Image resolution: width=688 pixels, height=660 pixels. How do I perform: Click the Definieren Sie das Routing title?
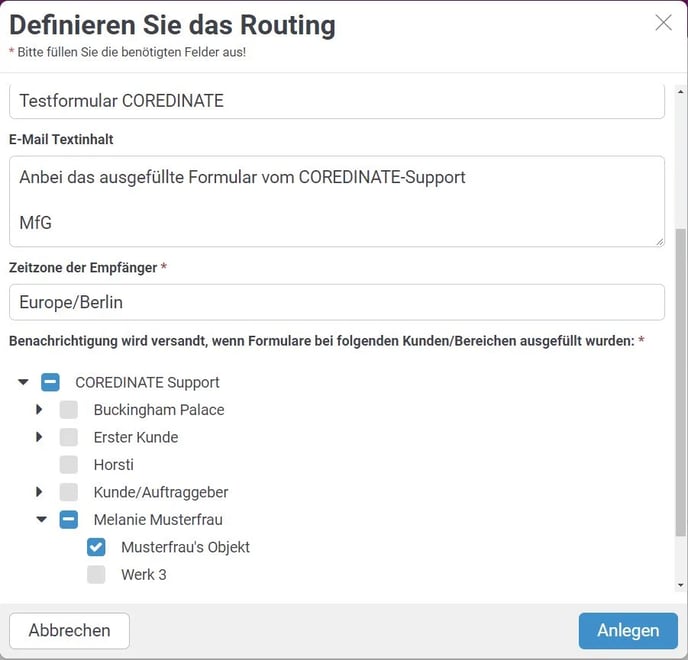tap(172, 25)
